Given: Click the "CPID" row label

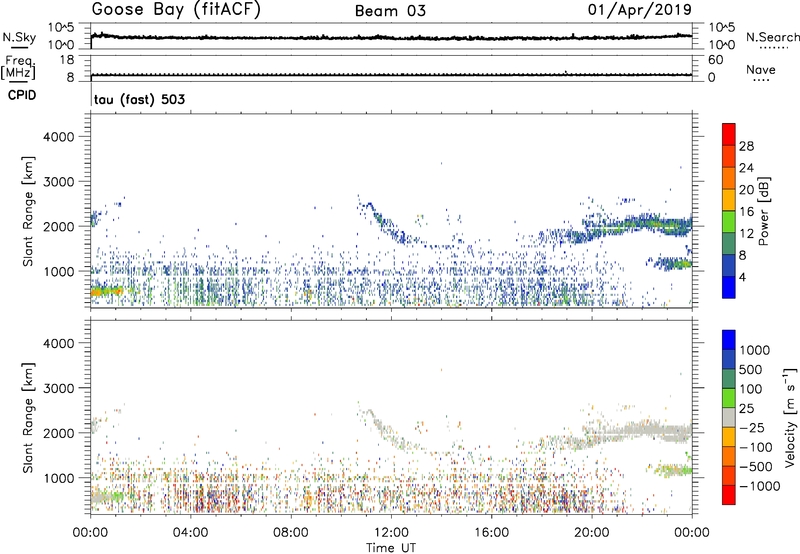Looking at the screenshot, I should (22, 95).
